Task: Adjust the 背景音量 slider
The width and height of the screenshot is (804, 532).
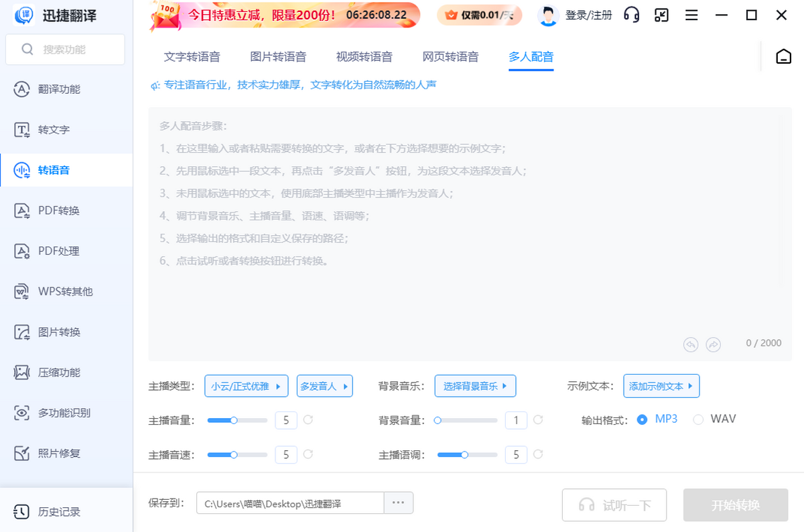Action: coord(467,420)
